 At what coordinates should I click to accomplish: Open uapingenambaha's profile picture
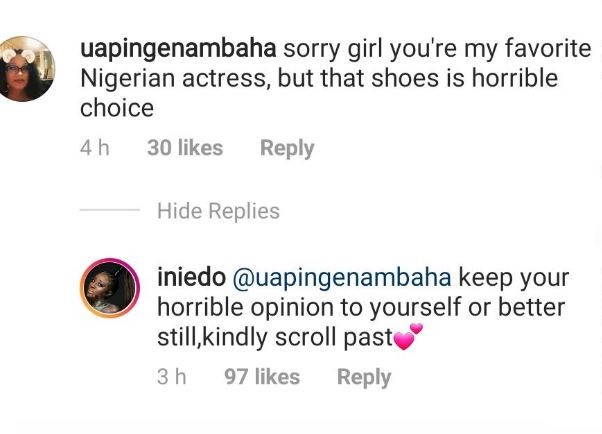pos(27,68)
